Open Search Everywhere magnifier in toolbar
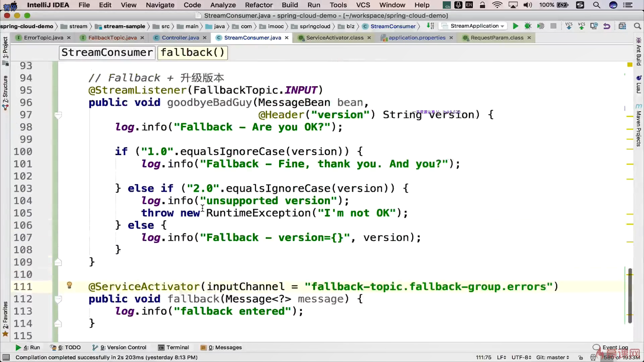The width and height of the screenshot is (644, 362). pos(637,26)
